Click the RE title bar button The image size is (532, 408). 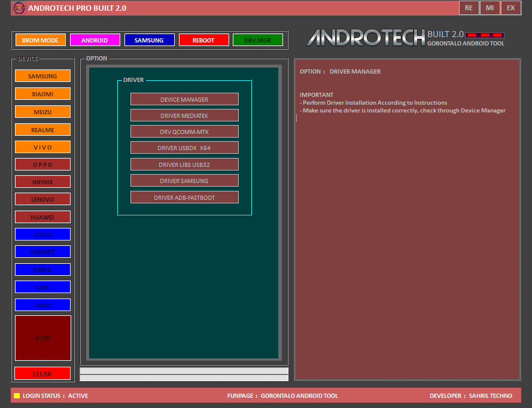coord(469,8)
